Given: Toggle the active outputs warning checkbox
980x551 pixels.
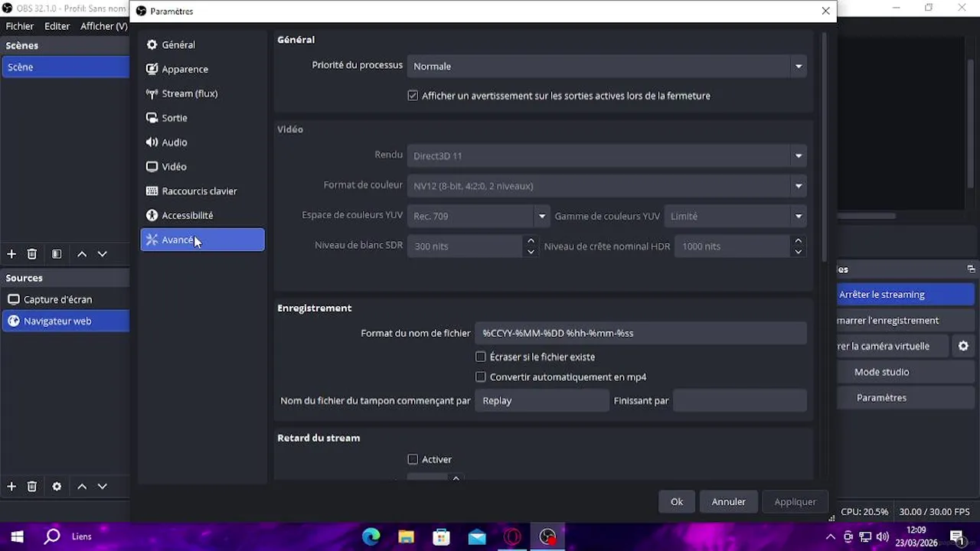Looking at the screenshot, I should (413, 96).
